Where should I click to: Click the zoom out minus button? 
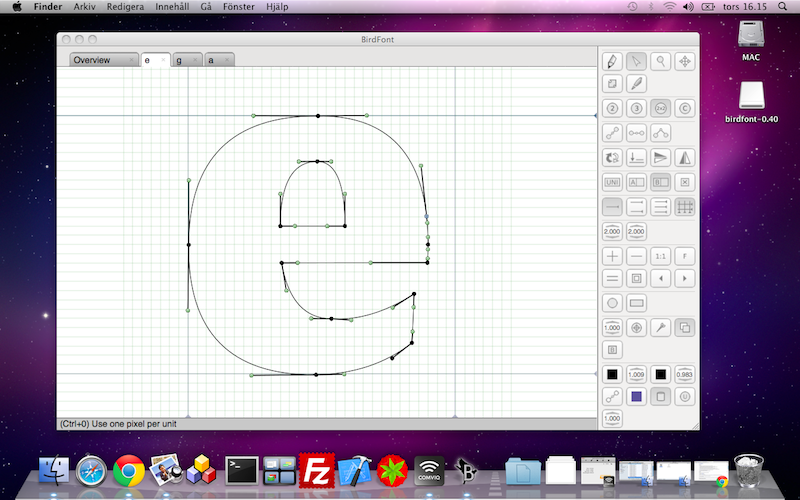pyautogui.click(x=636, y=256)
